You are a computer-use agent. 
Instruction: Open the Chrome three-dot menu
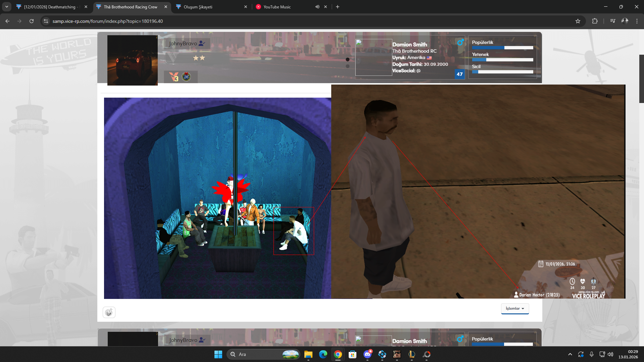click(x=637, y=21)
